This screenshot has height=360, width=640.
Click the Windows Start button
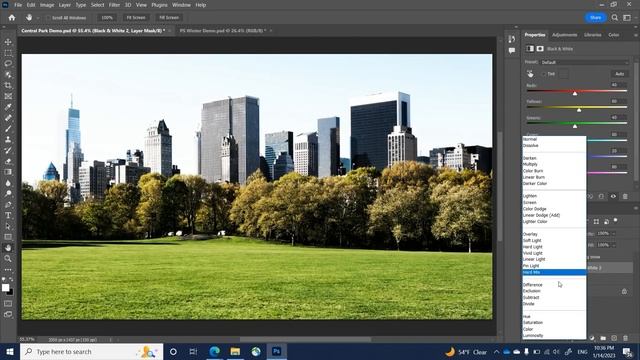click(x=10, y=351)
